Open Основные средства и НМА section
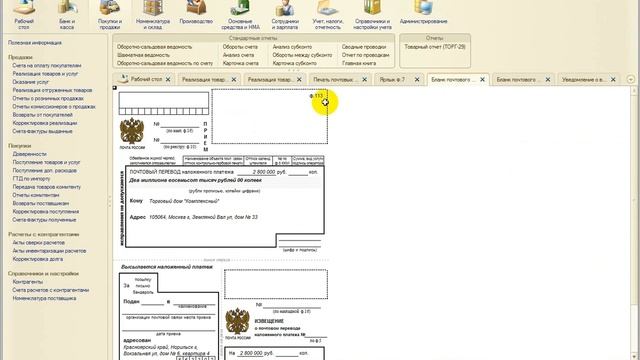This screenshot has height=360, width=640. [240, 15]
